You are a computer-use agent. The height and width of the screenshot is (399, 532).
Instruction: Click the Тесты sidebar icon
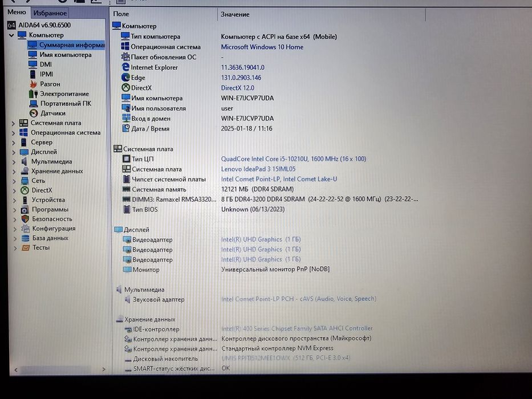click(x=26, y=247)
